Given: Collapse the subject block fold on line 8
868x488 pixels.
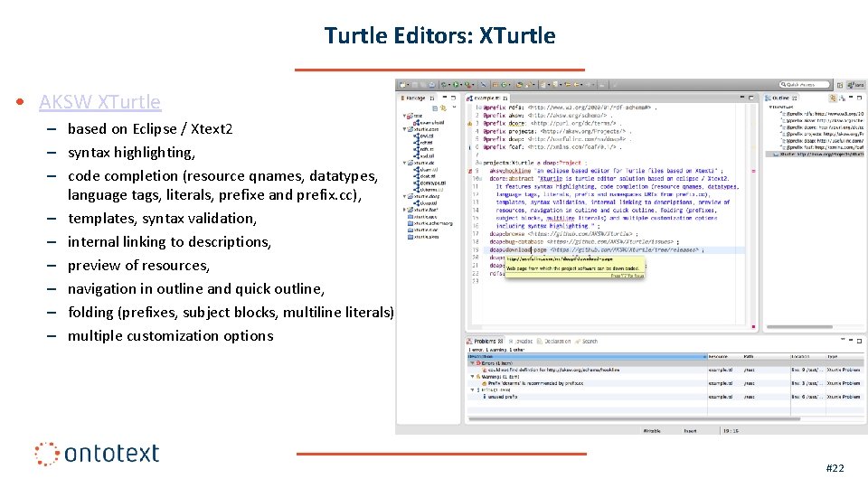Looking at the screenshot, I should (478, 164).
